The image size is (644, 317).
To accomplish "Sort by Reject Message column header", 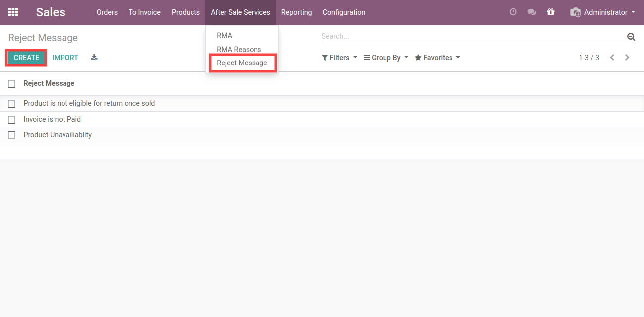I will pos(49,83).
